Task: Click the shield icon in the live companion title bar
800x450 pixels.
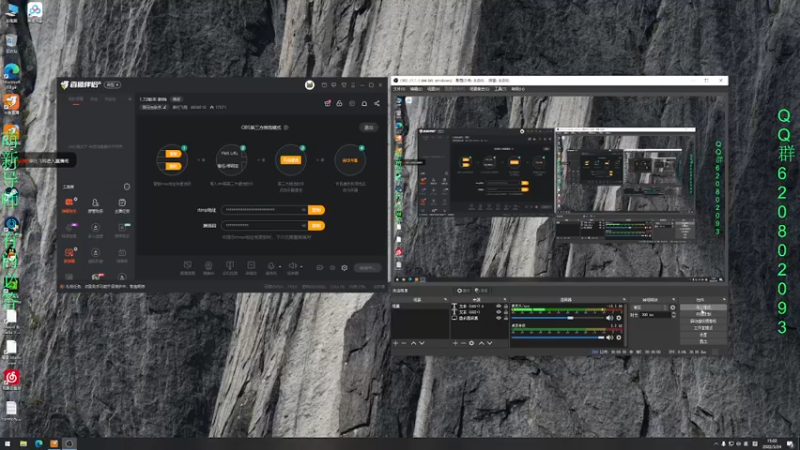Action: 344,85
